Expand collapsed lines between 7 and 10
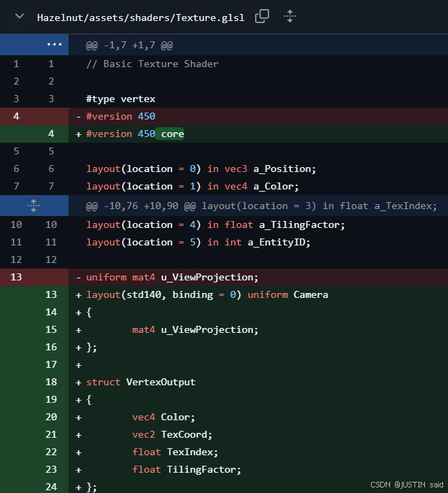Viewport: 448px width, 493px height. (34, 206)
